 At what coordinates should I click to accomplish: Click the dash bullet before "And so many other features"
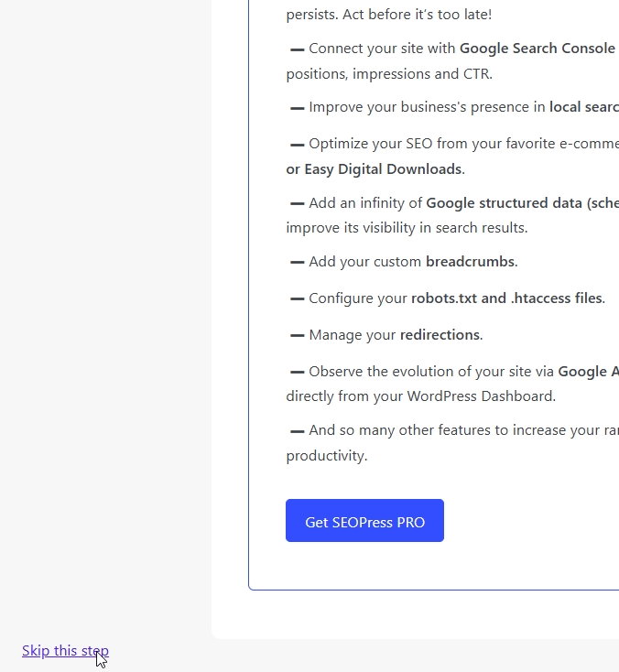(x=297, y=431)
